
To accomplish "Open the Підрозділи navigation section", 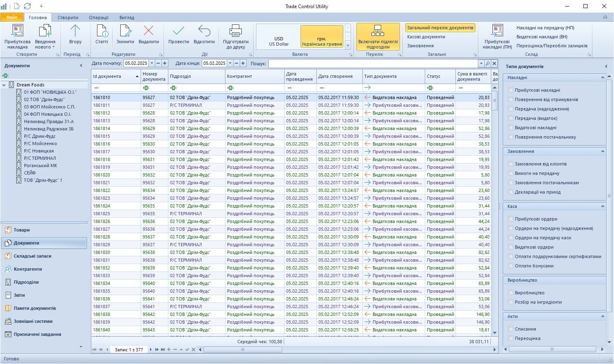I will click(44, 282).
